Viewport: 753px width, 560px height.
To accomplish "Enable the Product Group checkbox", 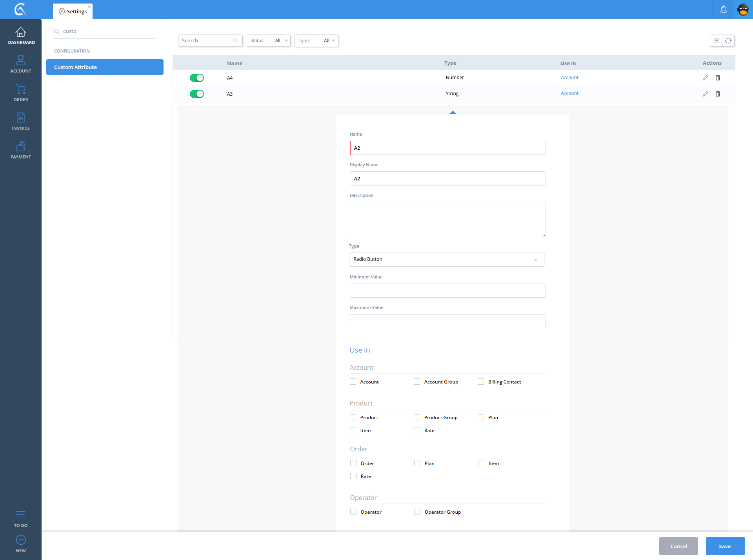I will click(417, 417).
